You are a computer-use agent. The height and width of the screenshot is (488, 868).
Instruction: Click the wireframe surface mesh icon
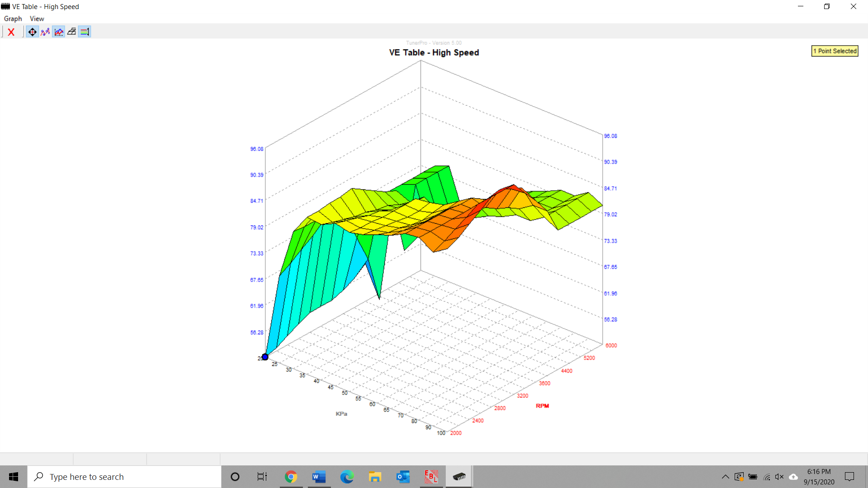[x=71, y=32]
